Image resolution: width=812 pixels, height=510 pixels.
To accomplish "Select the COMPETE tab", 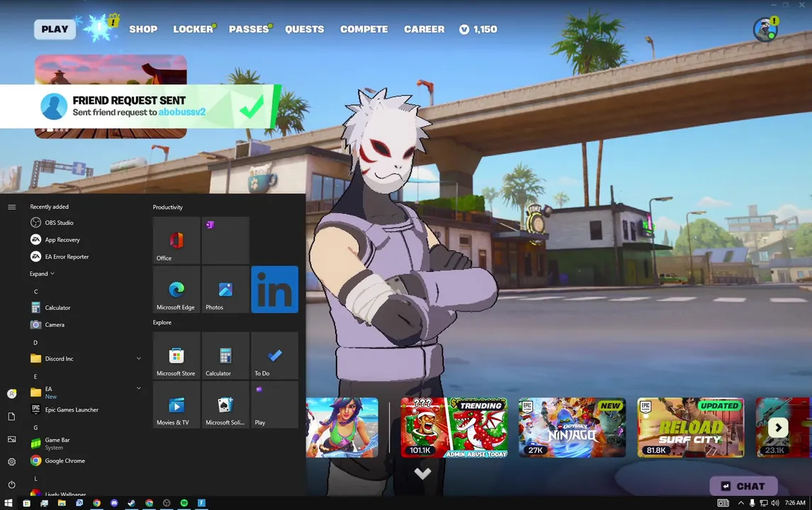I will pyautogui.click(x=364, y=30).
